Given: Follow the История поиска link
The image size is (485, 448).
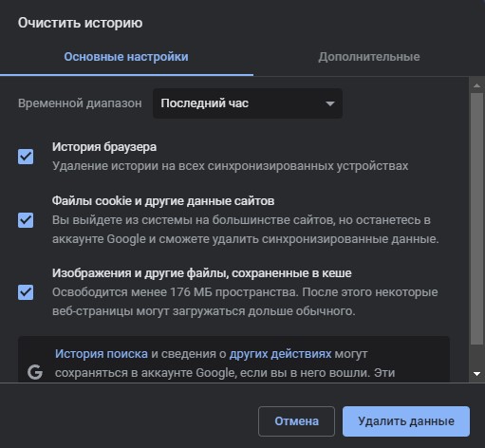Looking at the screenshot, I should point(102,354).
